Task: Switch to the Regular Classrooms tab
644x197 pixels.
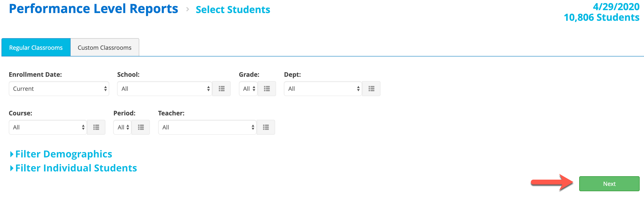Action: pyautogui.click(x=36, y=48)
